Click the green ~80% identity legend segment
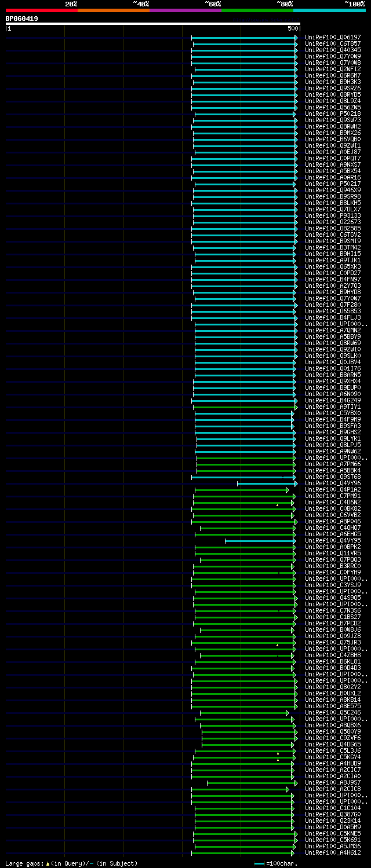 (x=257, y=10)
